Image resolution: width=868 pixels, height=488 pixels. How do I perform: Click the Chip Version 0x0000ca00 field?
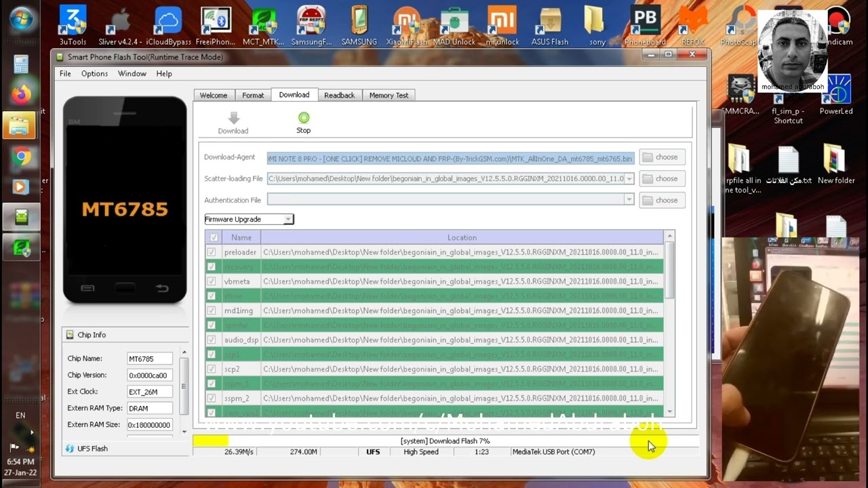click(149, 375)
